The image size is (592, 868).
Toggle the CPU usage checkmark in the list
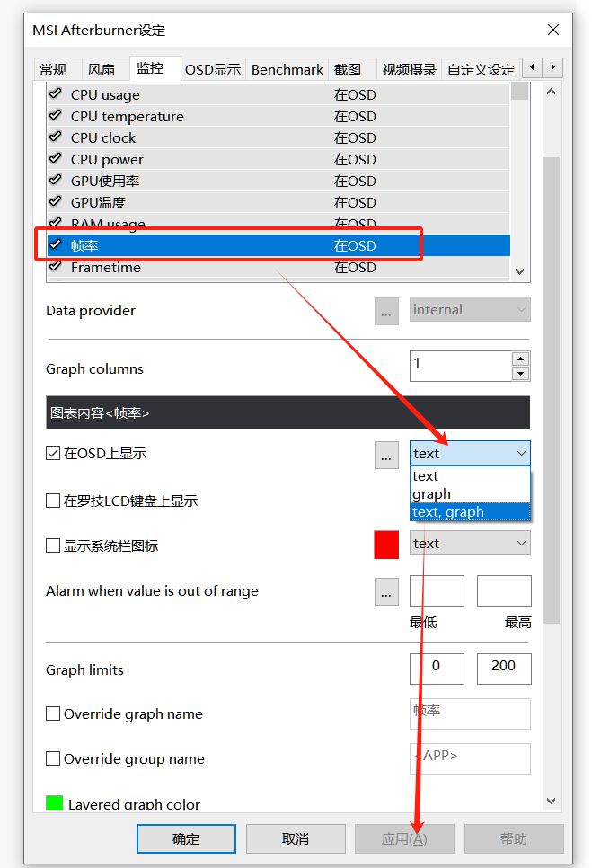coord(56,93)
